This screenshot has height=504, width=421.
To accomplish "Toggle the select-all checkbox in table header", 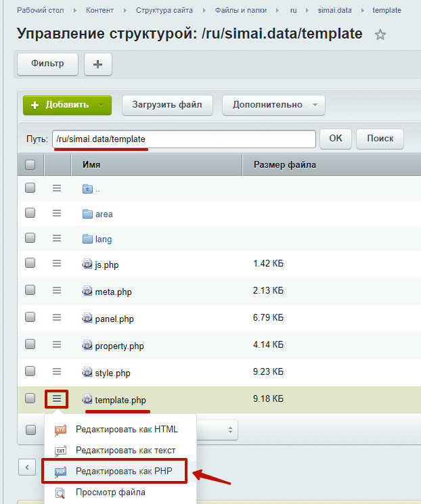I will coord(30,164).
